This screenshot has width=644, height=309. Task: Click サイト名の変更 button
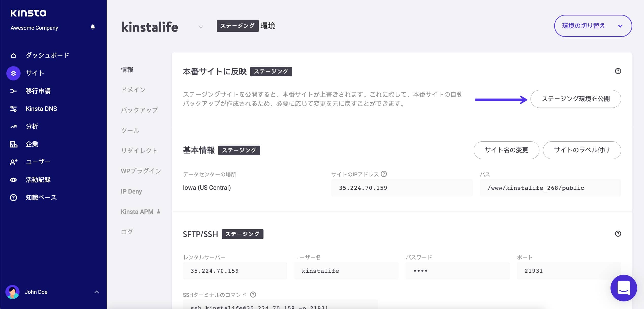point(506,150)
